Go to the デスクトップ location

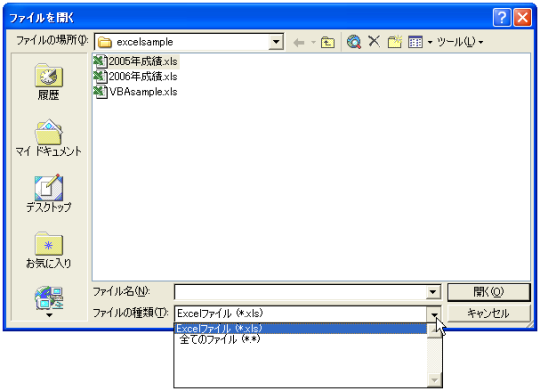(x=49, y=194)
